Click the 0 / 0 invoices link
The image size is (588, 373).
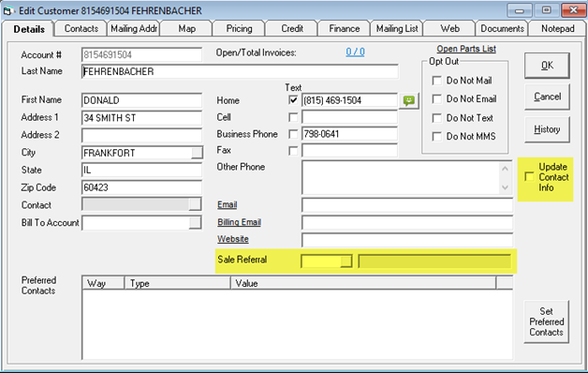point(355,52)
